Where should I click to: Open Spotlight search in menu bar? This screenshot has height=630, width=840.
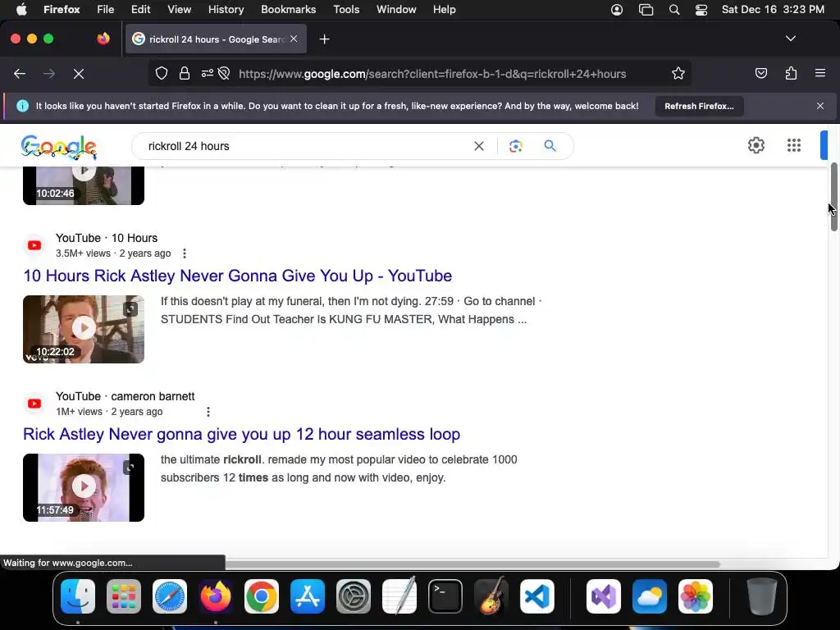point(674,10)
